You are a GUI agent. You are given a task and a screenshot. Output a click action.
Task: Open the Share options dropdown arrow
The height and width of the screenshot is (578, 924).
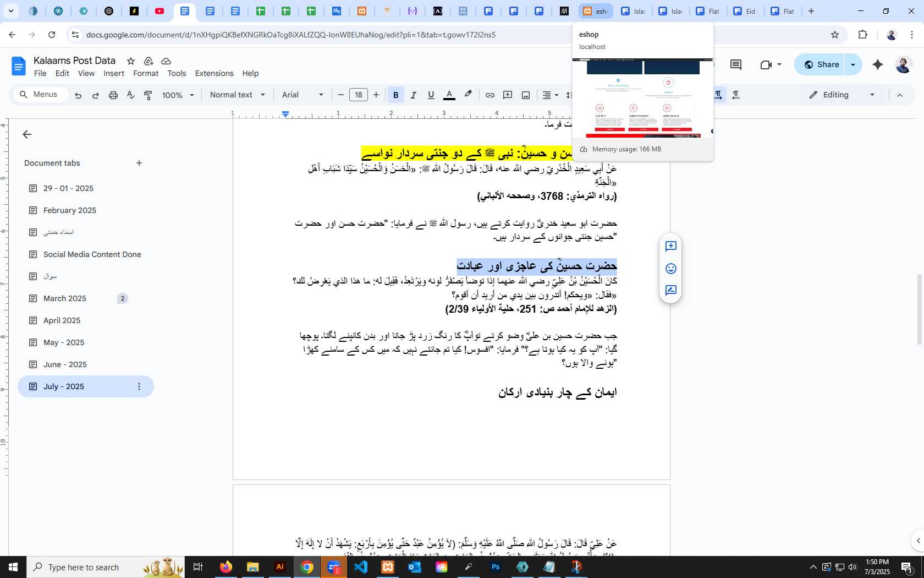853,64
